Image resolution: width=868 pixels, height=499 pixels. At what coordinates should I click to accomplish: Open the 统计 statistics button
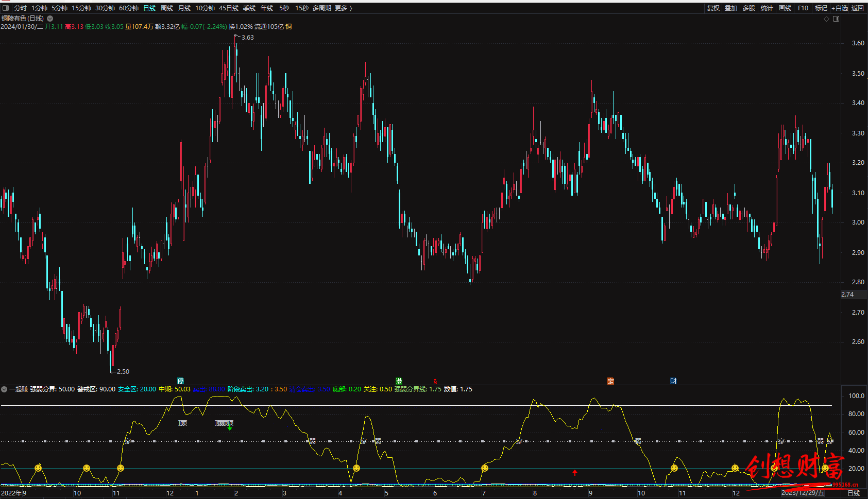pyautogui.click(x=767, y=8)
